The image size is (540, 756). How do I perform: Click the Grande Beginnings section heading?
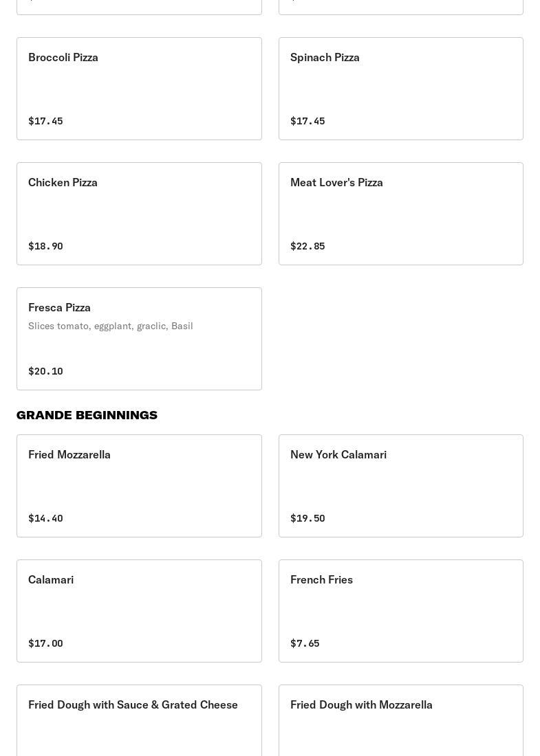point(87,415)
